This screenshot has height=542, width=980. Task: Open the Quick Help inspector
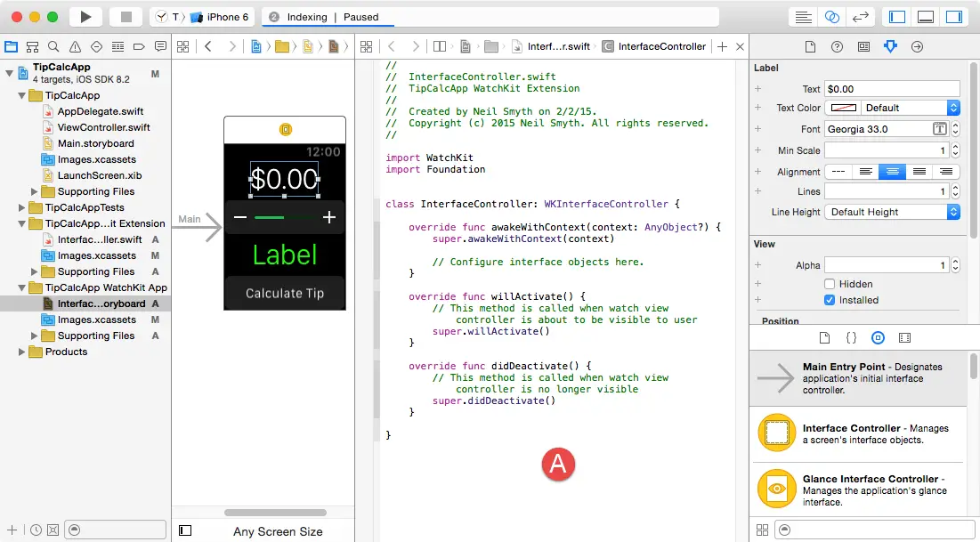click(x=837, y=46)
